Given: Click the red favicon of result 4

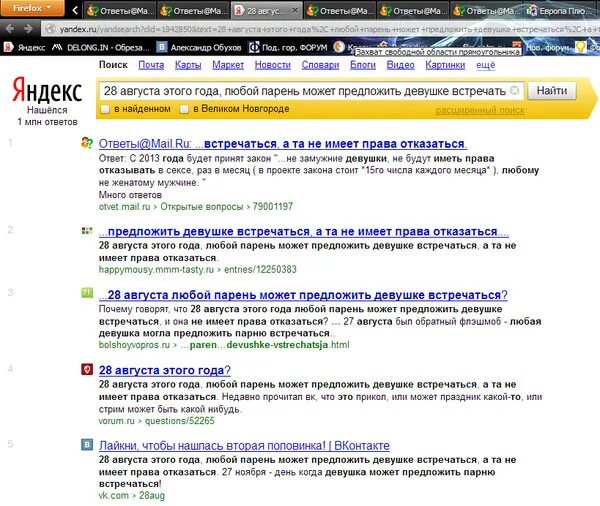Looking at the screenshot, I should click(x=87, y=369).
